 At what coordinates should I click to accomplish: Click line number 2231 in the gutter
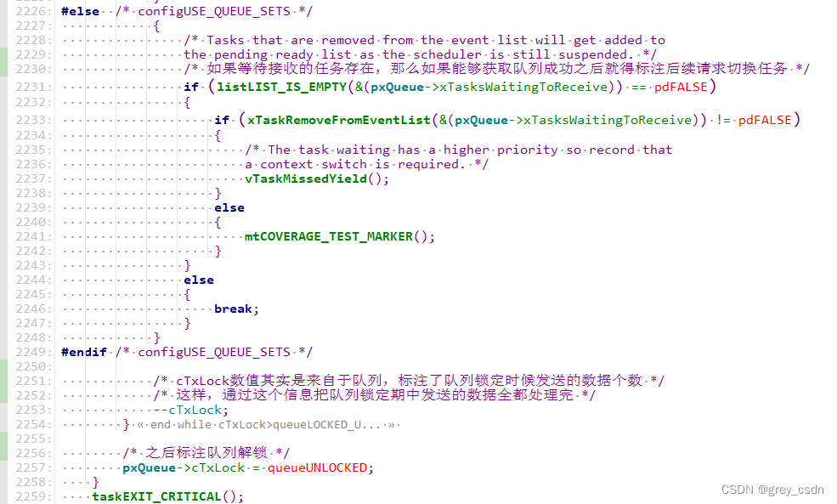click(x=34, y=87)
